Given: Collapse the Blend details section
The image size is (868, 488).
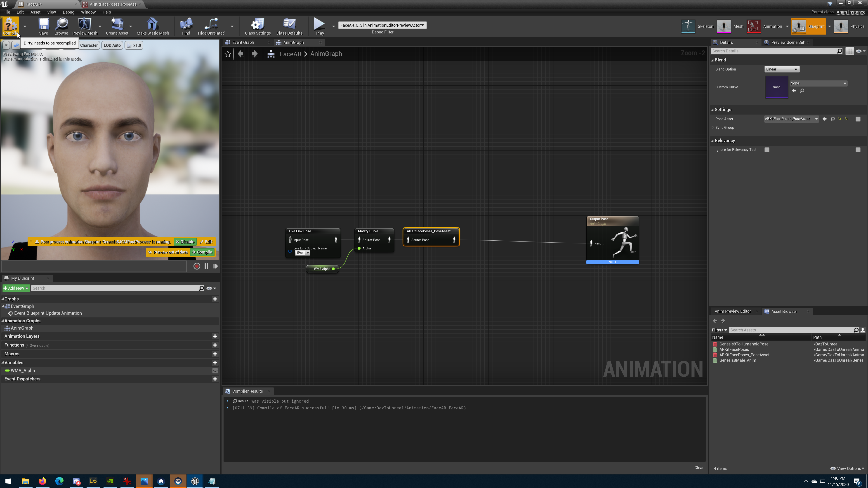Looking at the screenshot, I should [712, 60].
